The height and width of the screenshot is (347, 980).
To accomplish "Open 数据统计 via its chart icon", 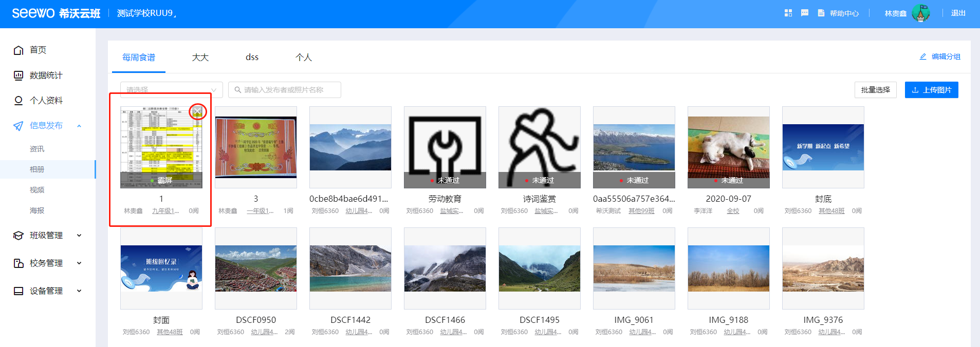I will (x=19, y=75).
